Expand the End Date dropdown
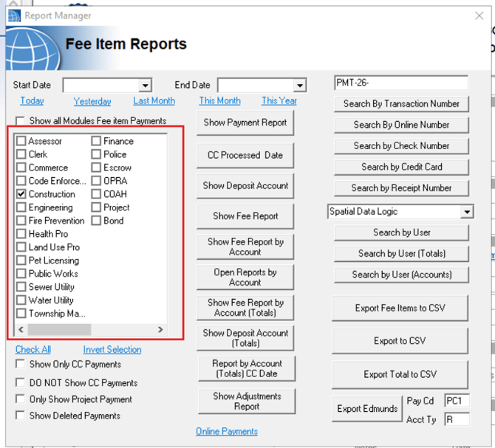Screen dimensions: 495x448 299,86
